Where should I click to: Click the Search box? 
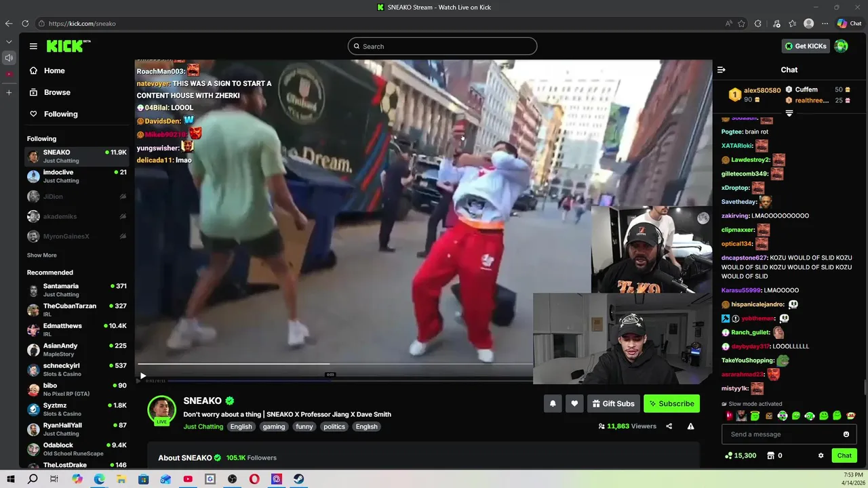point(442,46)
